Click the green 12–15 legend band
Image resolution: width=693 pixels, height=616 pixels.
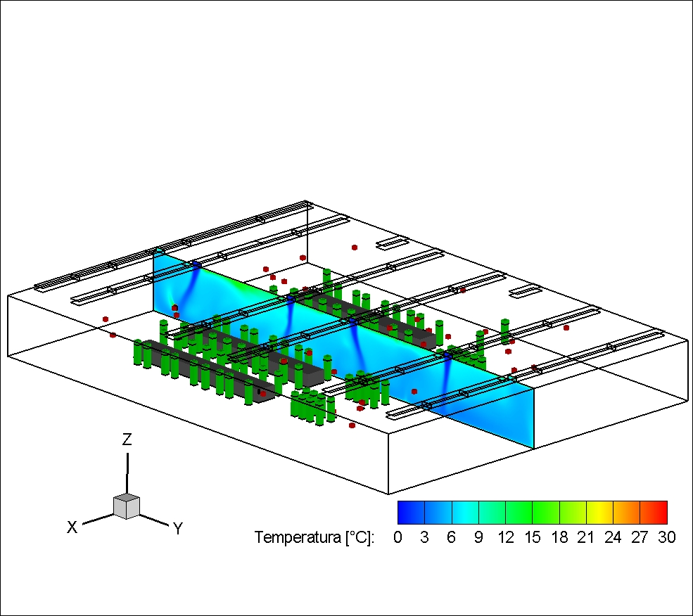point(519,513)
